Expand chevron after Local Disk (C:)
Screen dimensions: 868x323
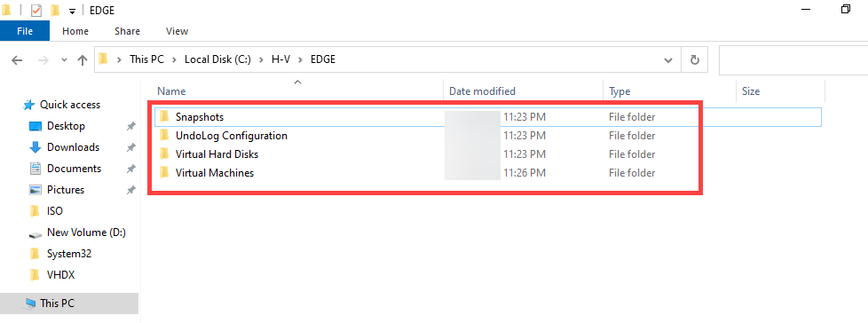262,59
